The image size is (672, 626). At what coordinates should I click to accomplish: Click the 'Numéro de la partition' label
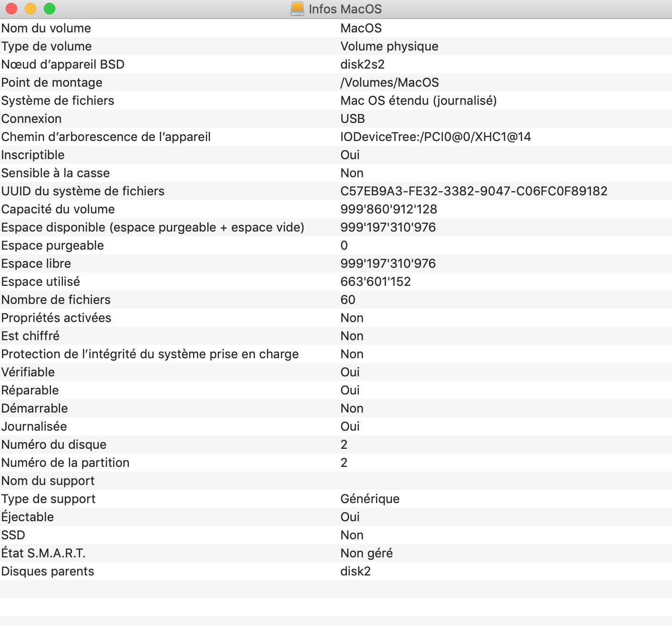coord(65,463)
